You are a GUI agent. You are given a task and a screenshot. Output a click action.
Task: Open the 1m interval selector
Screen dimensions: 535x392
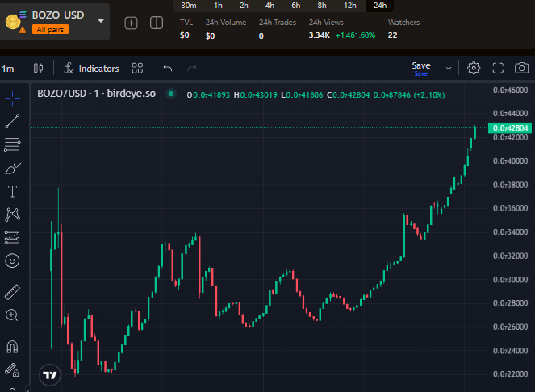tap(8, 69)
